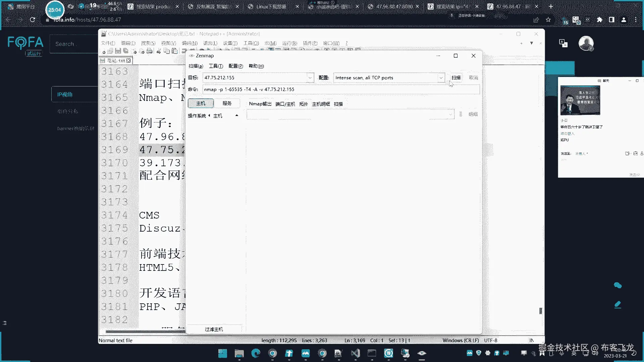644x362 pixels.
Task: Switch to the 端口/主机 tab
Action: tap(285, 104)
